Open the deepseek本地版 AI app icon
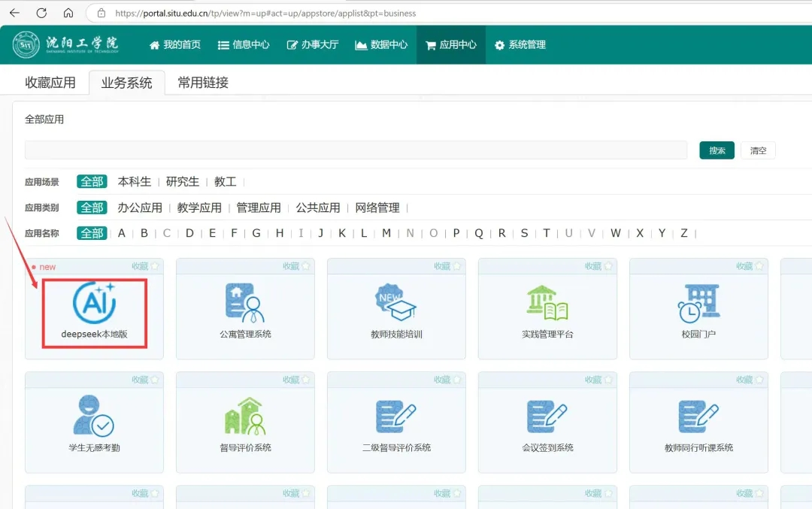 pos(94,303)
